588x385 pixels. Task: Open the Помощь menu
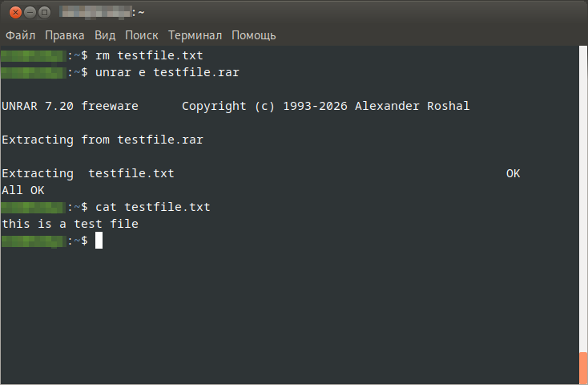pos(253,35)
